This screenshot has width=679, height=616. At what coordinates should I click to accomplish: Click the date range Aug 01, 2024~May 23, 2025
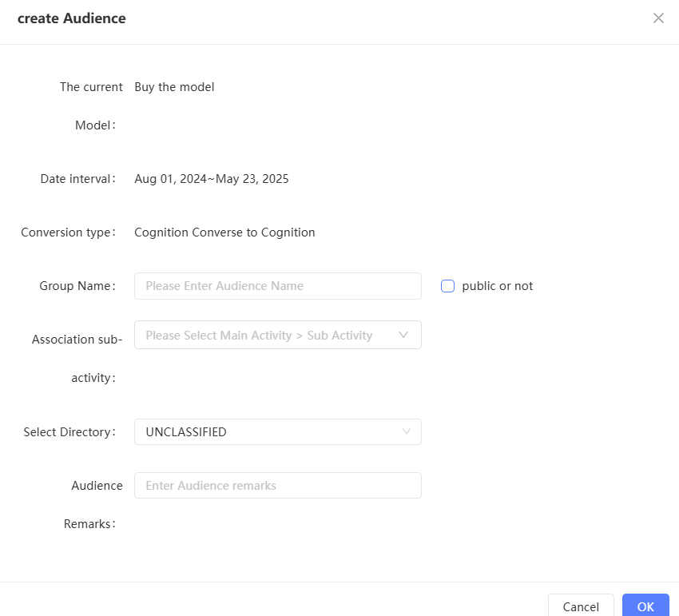(212, 179)
